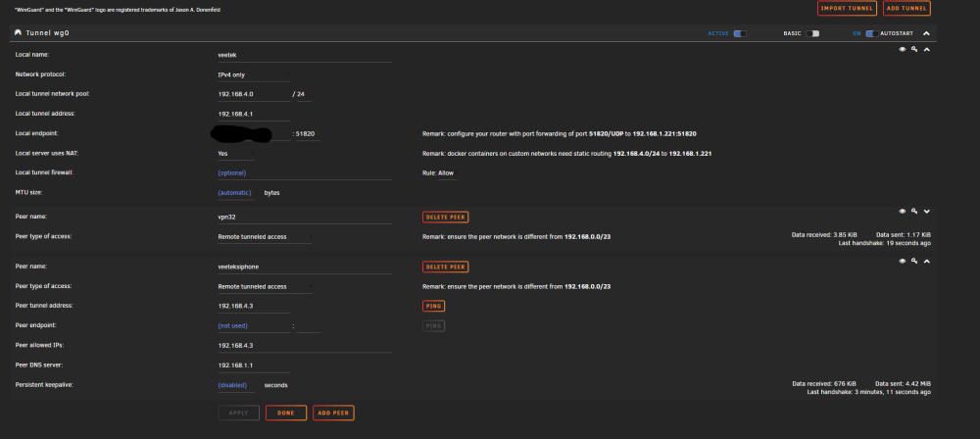Expand the vpn32 peer section
The image size is (980, 439).
(927, 212)
